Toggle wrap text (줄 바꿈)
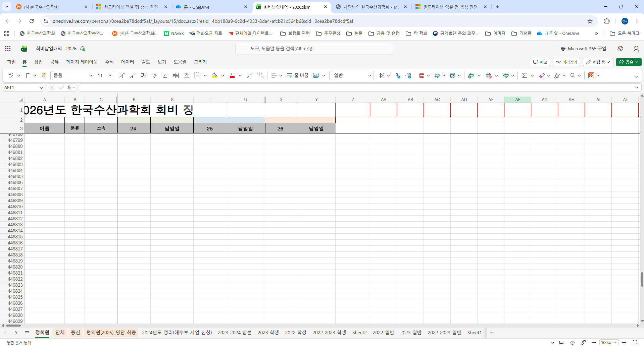The image size is (644, 346). (x=298, y=75)
